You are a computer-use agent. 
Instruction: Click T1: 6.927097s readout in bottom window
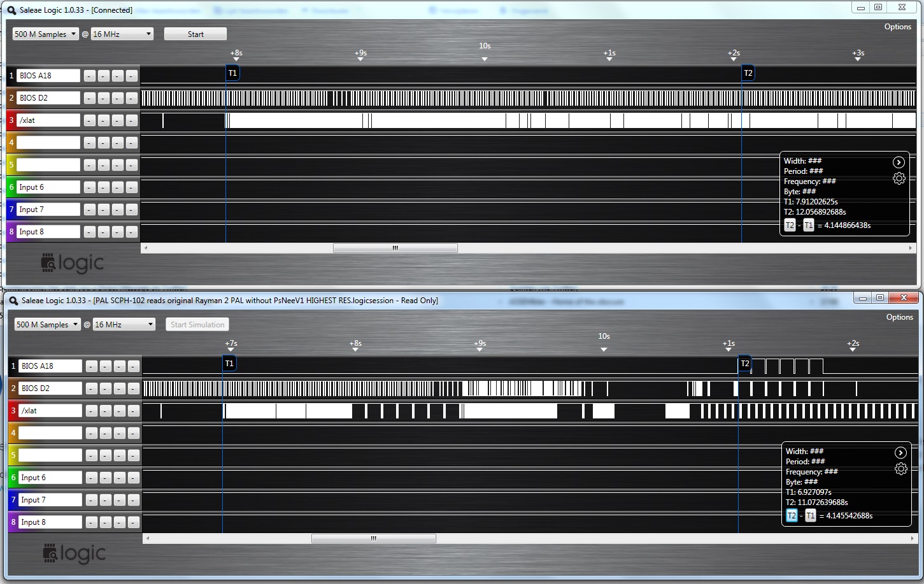(809, 492)
